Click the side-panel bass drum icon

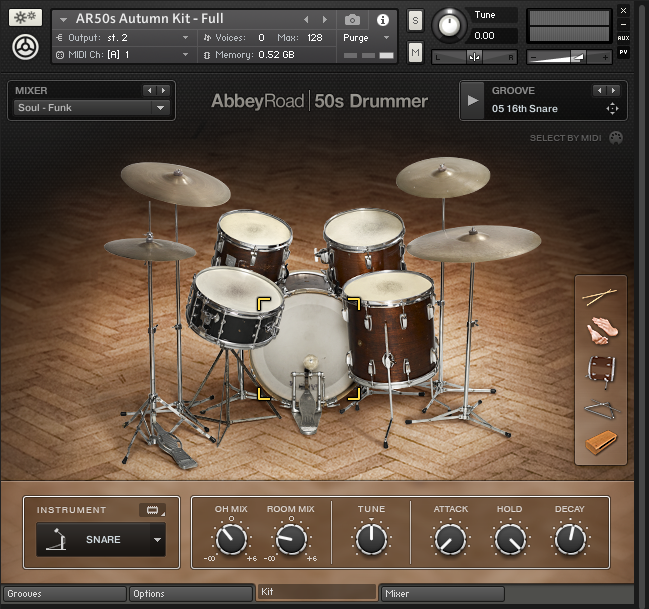click(x=600, y=369)
